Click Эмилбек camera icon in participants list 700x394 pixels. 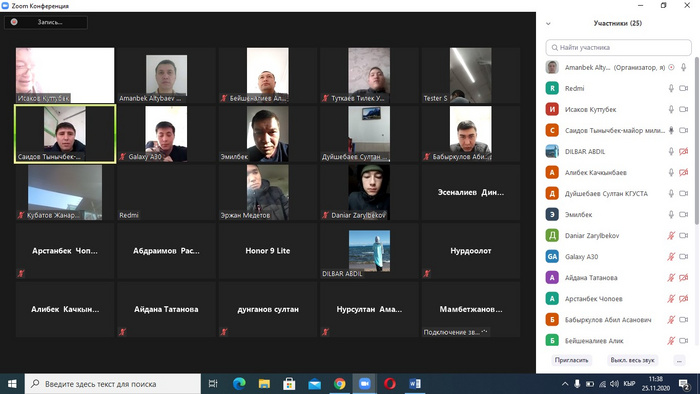pyautogui.click(x=683, y=215)
